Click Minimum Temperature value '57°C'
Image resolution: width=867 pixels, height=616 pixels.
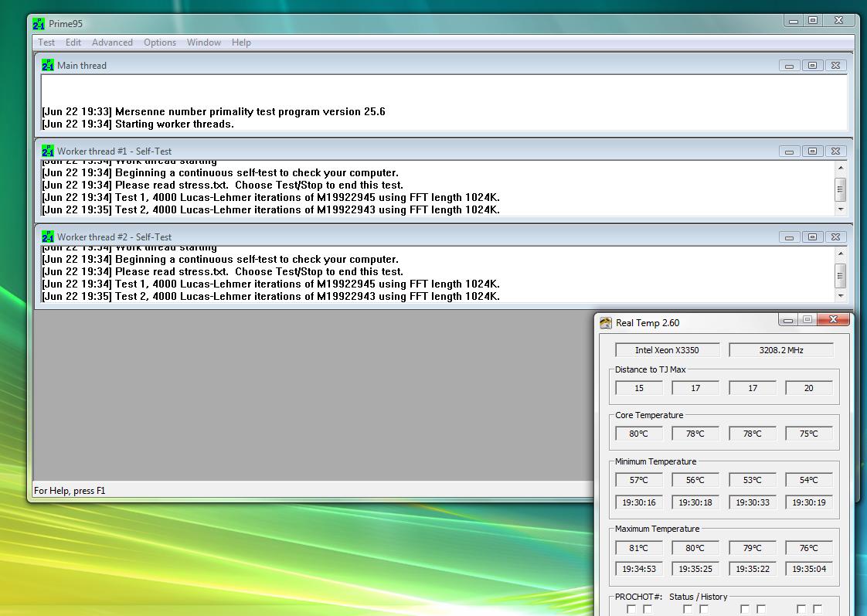click(638, 480)
